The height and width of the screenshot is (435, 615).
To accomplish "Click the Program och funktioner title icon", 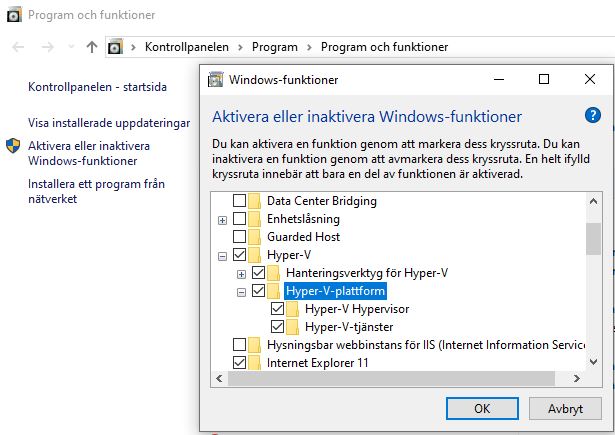I will [14, 15].
